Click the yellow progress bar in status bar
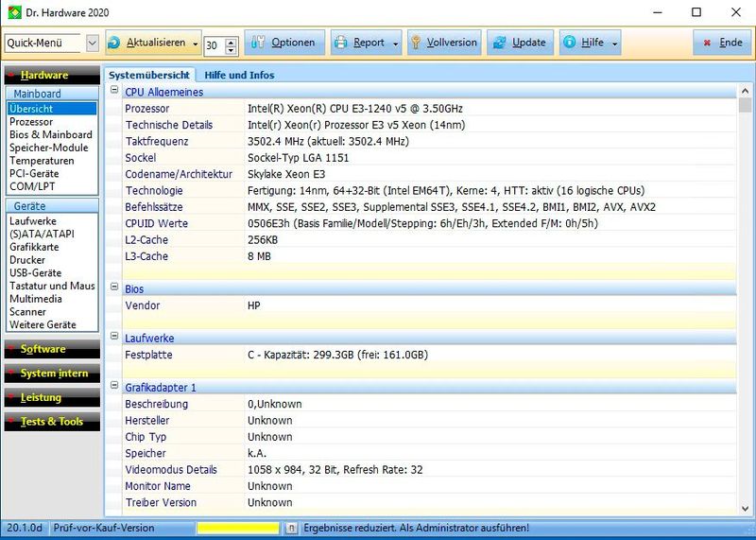Image resolution: width=756 pixels, height=540 pixels. 237,528
